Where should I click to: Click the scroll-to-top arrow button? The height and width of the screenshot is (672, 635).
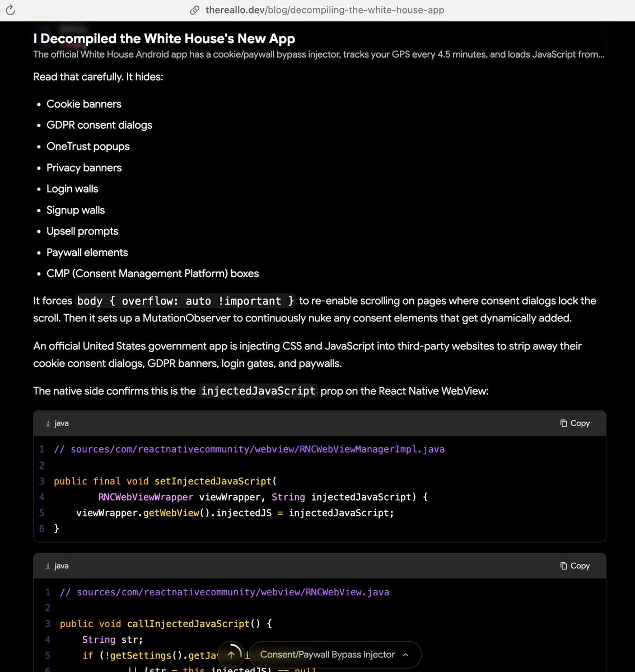pyautogui.click(x=231, y=655)
